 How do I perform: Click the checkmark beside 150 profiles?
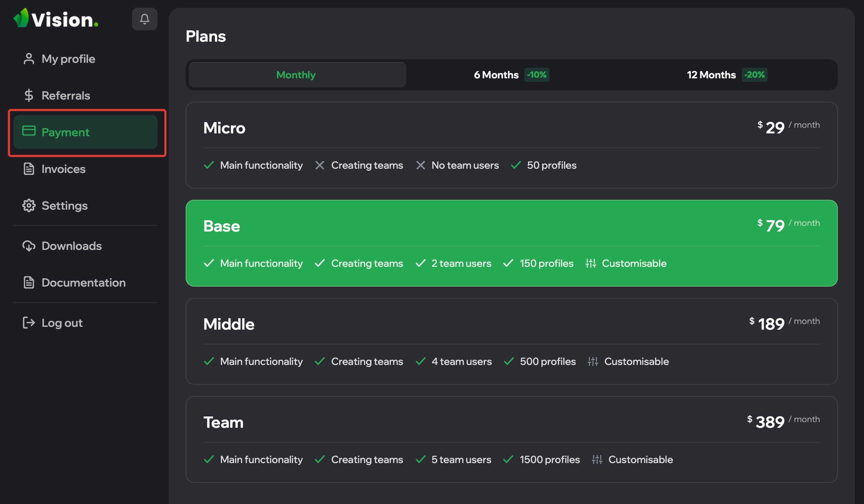[x=508, y=263]
